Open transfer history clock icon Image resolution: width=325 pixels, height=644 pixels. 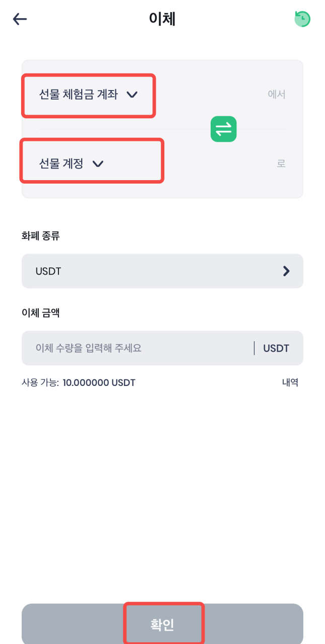tap(302, 19)
